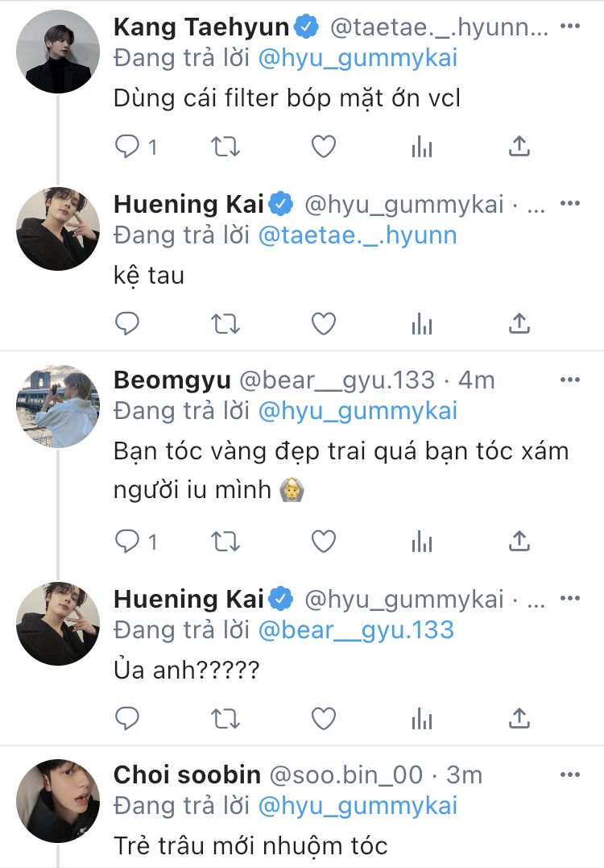Open @bear__gyu.133 mention link
Viewport: 604px width, 868px height.
(355, 629)
